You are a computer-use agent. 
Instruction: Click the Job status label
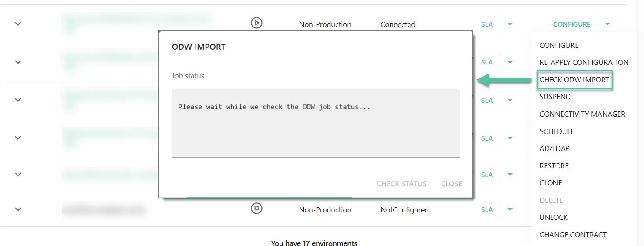(188, 76)
